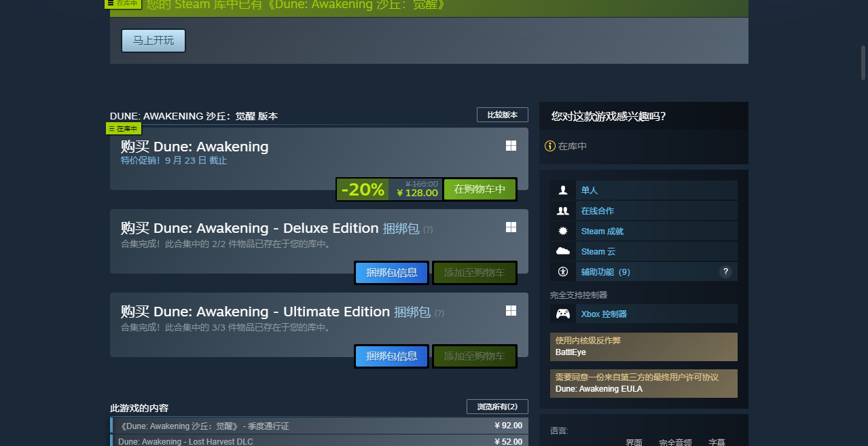This screenshot has height=446, width=868.
Task: Open 捆绑包信息 for the Deluxe Edition
Action: coord(391,273)
